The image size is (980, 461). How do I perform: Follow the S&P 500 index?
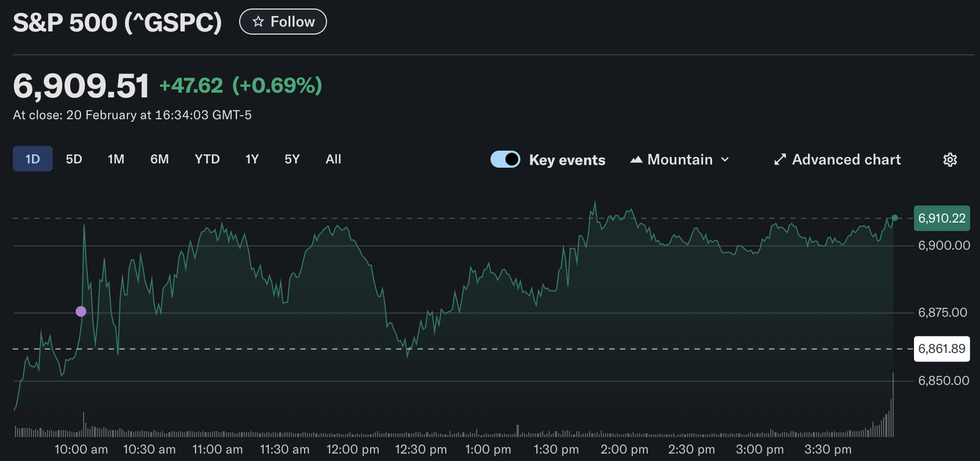(283, 22)
